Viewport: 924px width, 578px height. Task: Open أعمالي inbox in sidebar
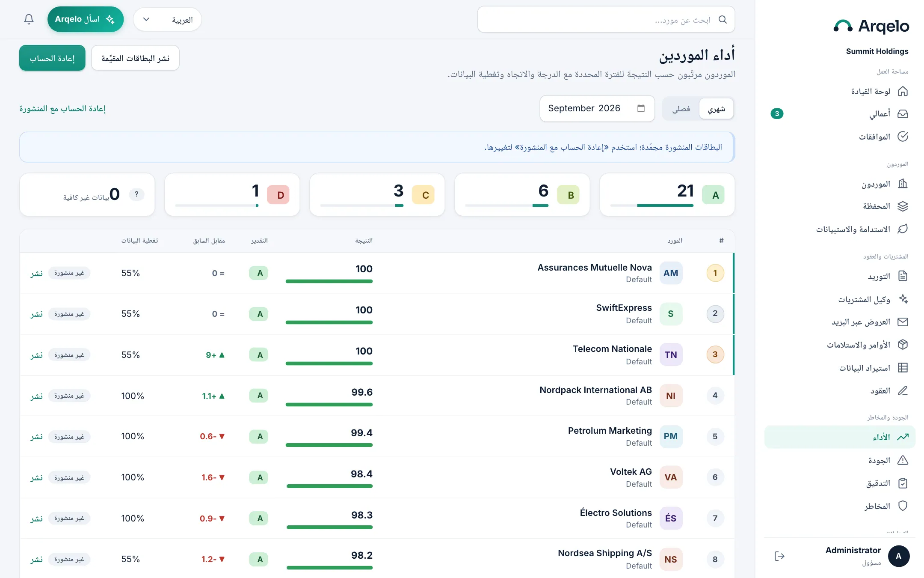coord(840,114)
